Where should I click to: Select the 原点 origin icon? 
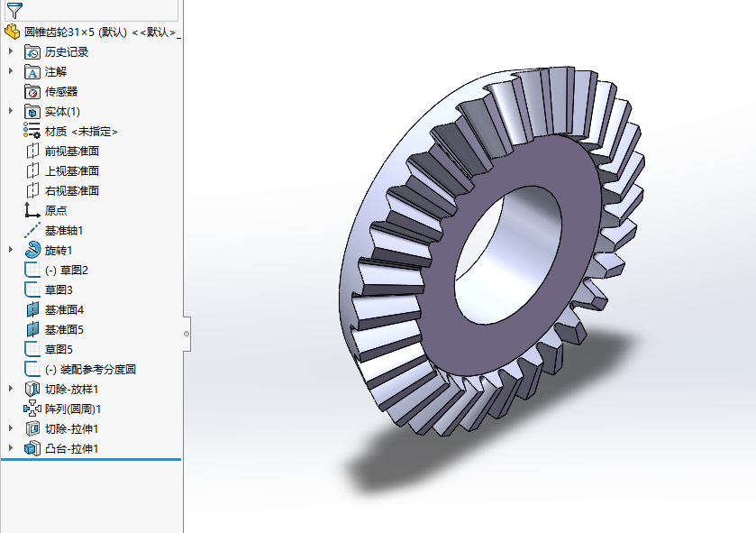[x=32, y=210]
